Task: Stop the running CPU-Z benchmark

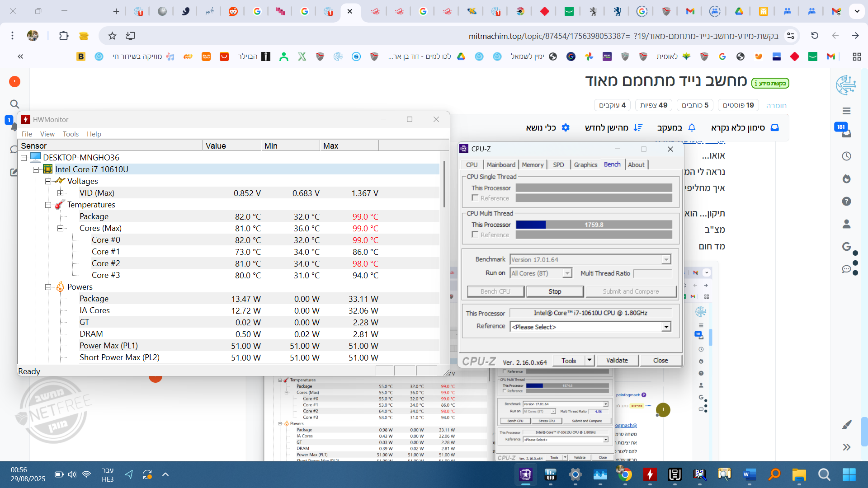Action: (x=555, y=291)
